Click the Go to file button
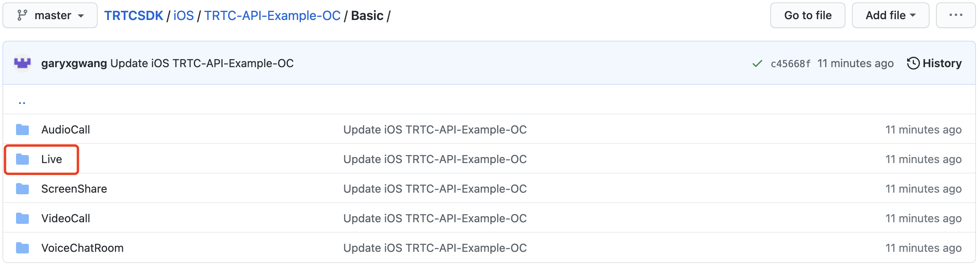This screenshot has height=267, width=980. click(807, 16)
